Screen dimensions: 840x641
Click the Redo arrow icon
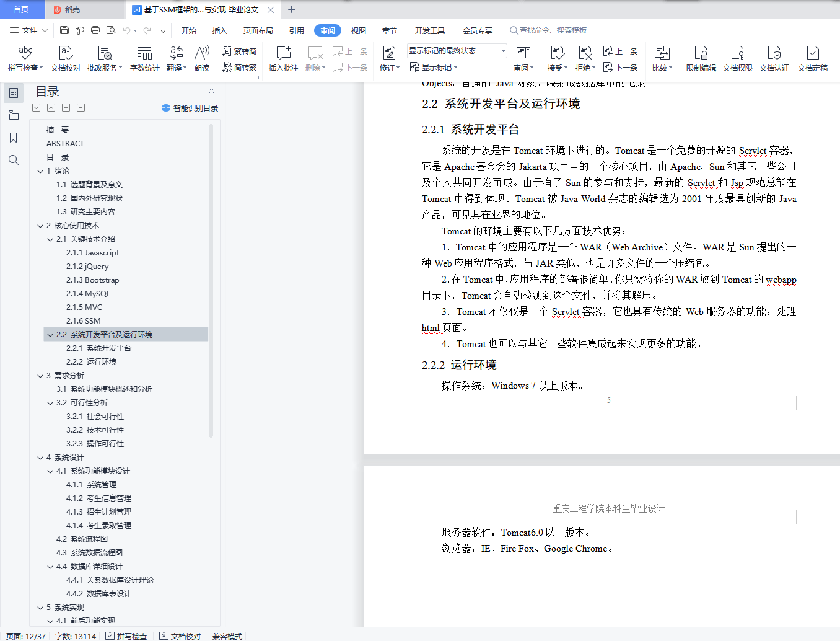pos(147,30)
